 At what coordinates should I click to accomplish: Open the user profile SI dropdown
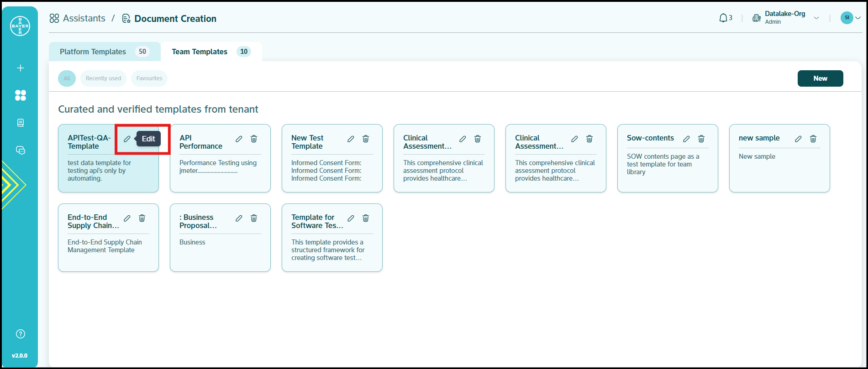pos(851,18)
